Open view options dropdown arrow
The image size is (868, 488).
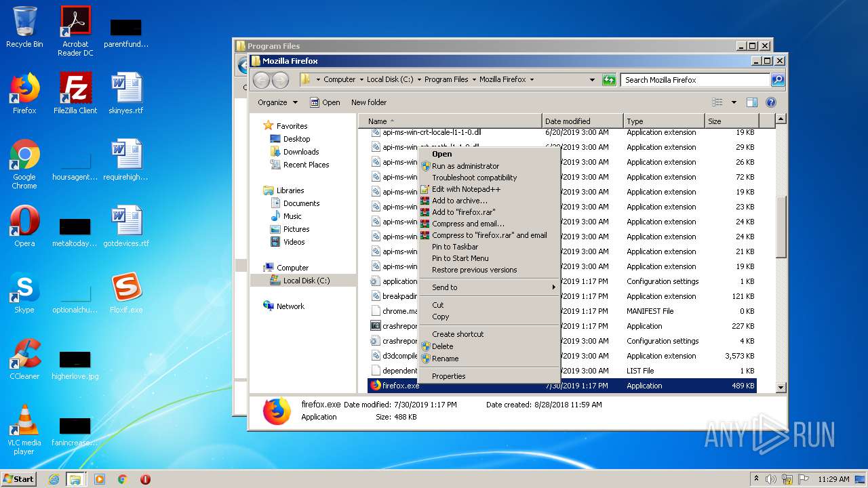click(x=734, y=102)
